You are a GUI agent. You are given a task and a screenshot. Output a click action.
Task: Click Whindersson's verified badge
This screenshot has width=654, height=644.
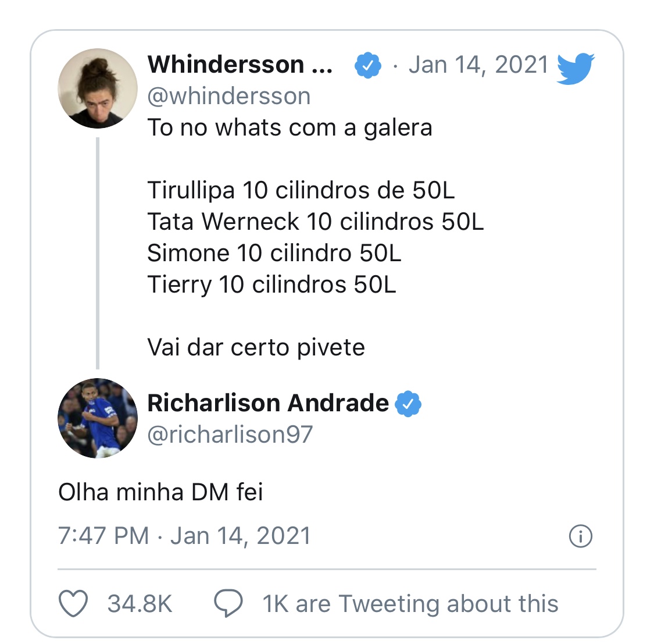[367, 65]
